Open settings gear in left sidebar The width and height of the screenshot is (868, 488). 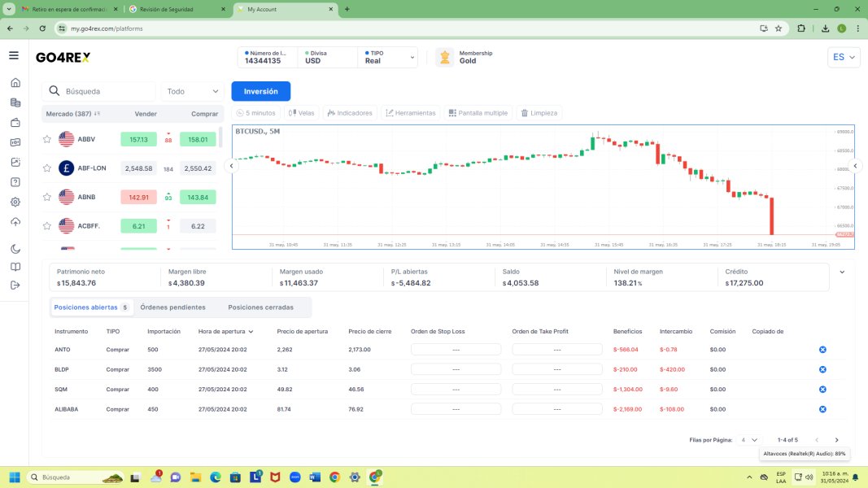point(15,202)
